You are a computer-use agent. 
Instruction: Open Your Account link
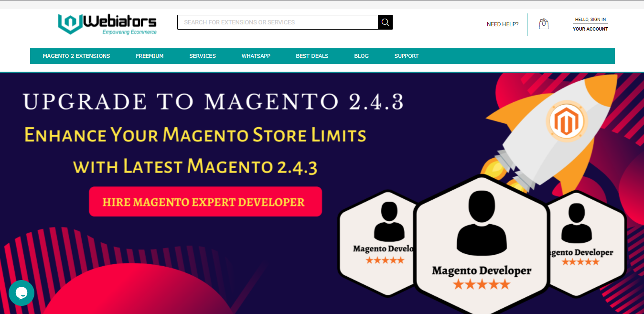click(x=590, y=29)
